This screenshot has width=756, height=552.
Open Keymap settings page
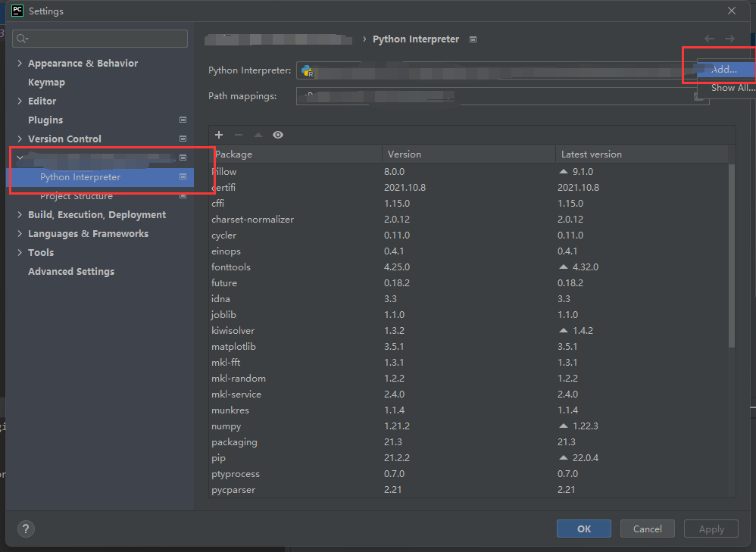tap(46, 83)
